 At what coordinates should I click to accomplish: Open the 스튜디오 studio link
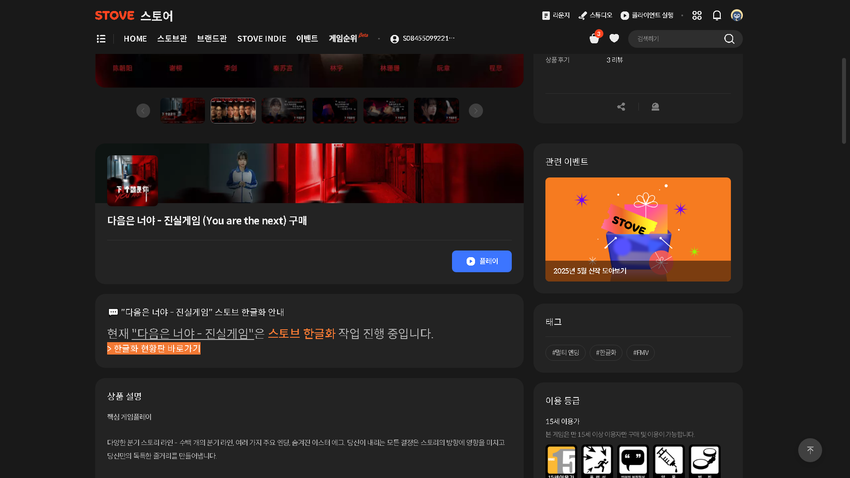click(x=595, y=16)
